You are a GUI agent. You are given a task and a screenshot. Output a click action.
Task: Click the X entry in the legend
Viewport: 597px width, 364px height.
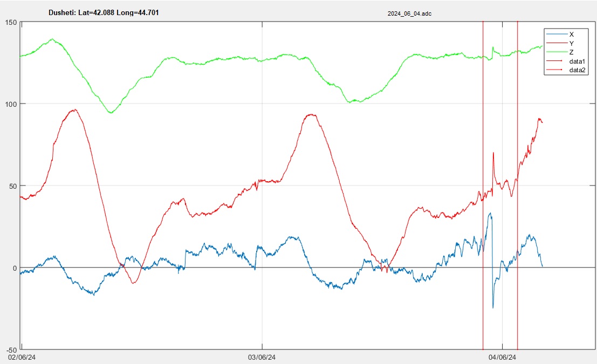[x=572, y=34]
